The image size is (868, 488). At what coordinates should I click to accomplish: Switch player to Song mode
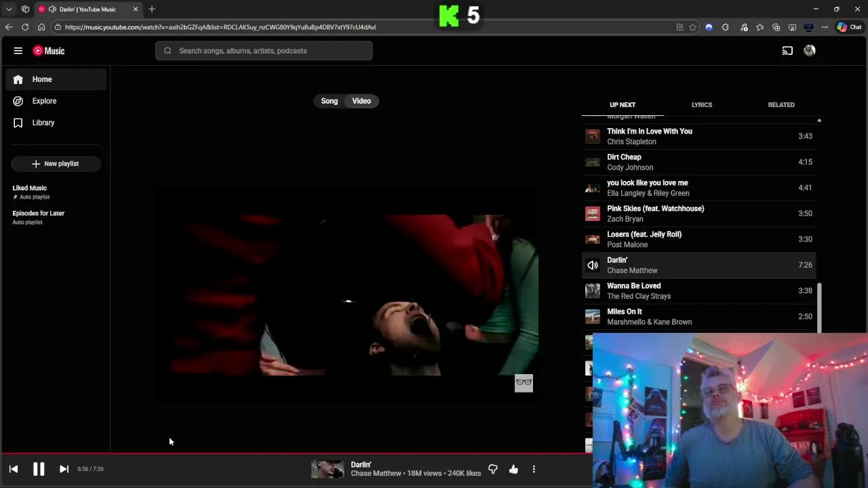[x=330, y=101]
